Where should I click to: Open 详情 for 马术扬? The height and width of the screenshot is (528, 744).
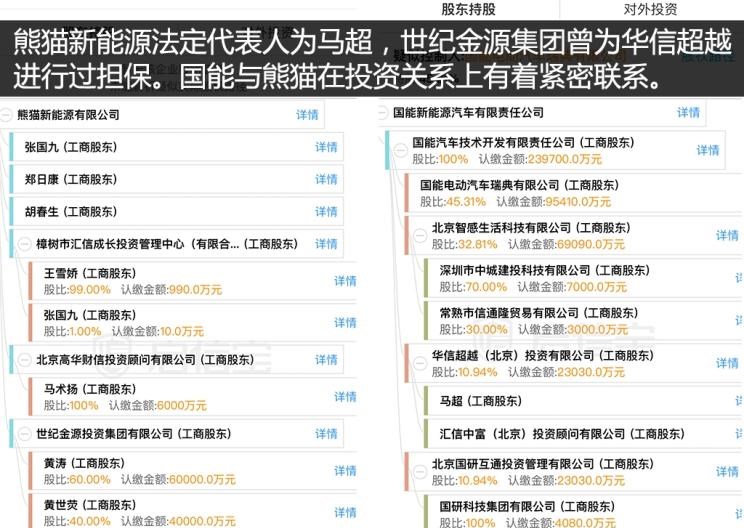[345, 397]
